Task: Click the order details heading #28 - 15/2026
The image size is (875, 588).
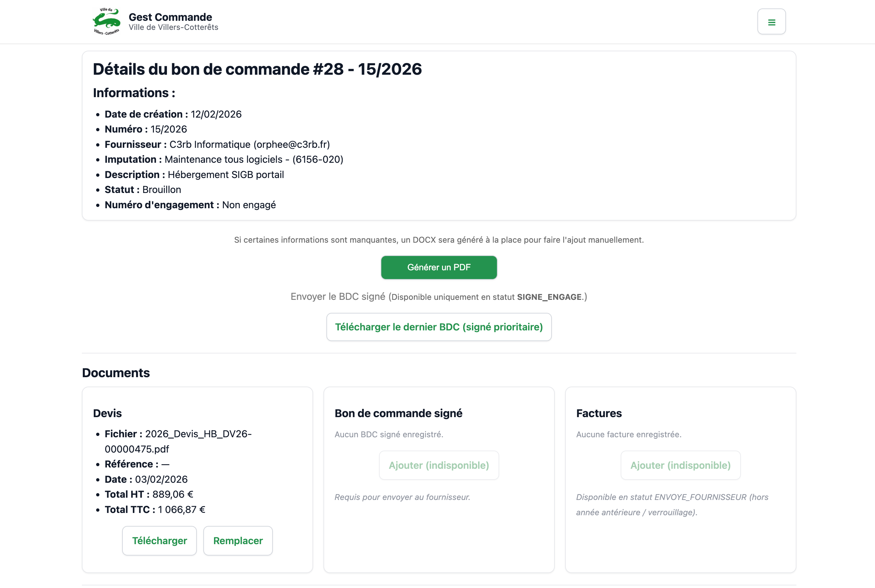Action: tap(257, 70)
